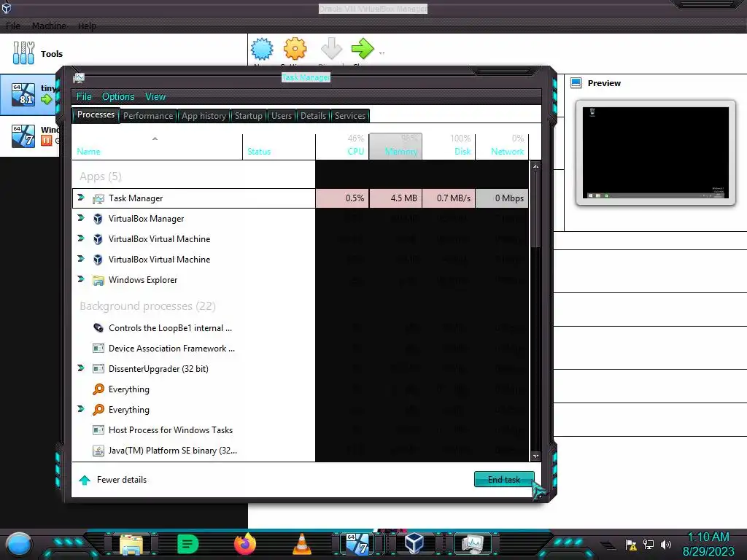Open VLC media player from taskbar
Screen dimensions: 747x560
(301, 544)
